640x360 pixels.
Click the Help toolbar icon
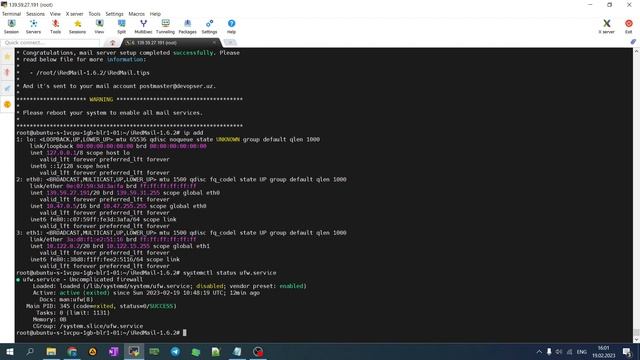coord(231,26)
